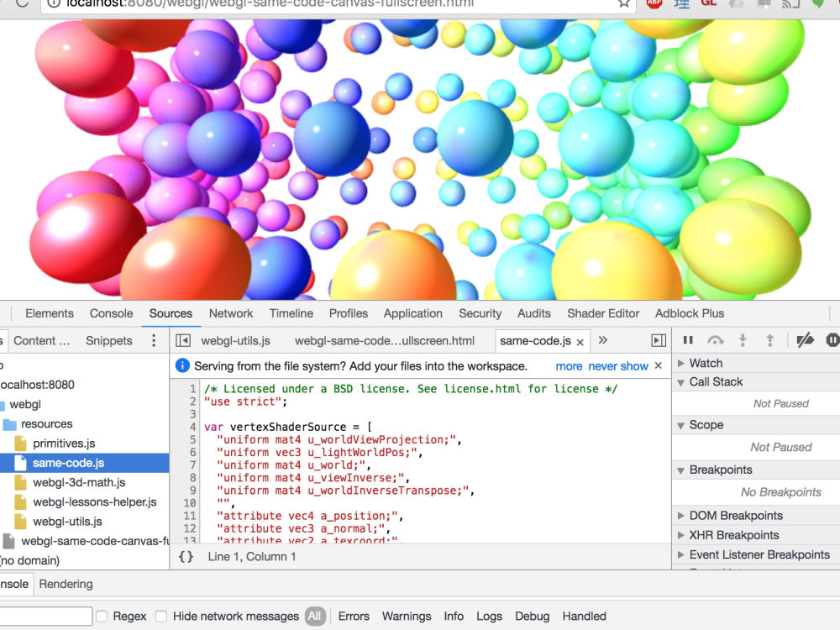Filter console by Debug
840x630 pixels.
tap(532, 616)
